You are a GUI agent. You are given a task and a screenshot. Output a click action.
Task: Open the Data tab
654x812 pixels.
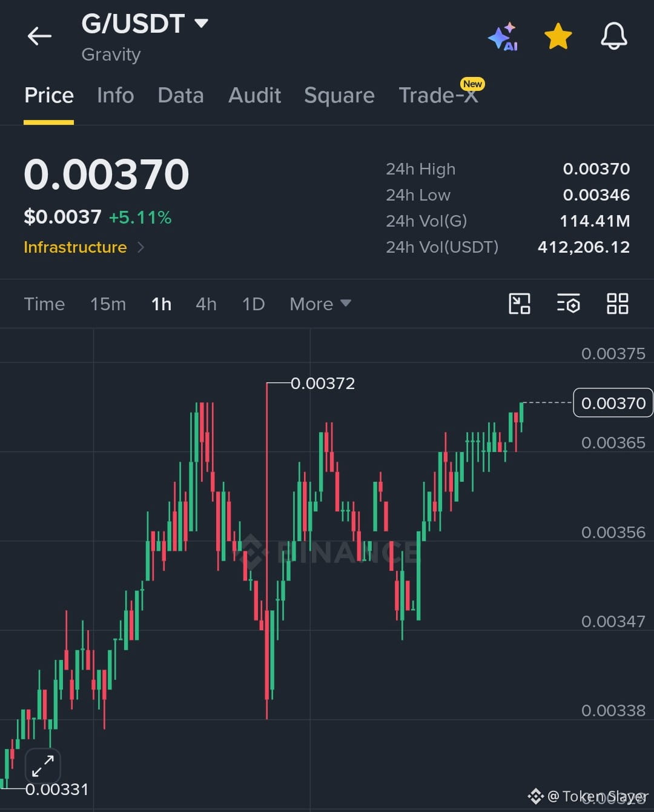click(x=180, y=95)
